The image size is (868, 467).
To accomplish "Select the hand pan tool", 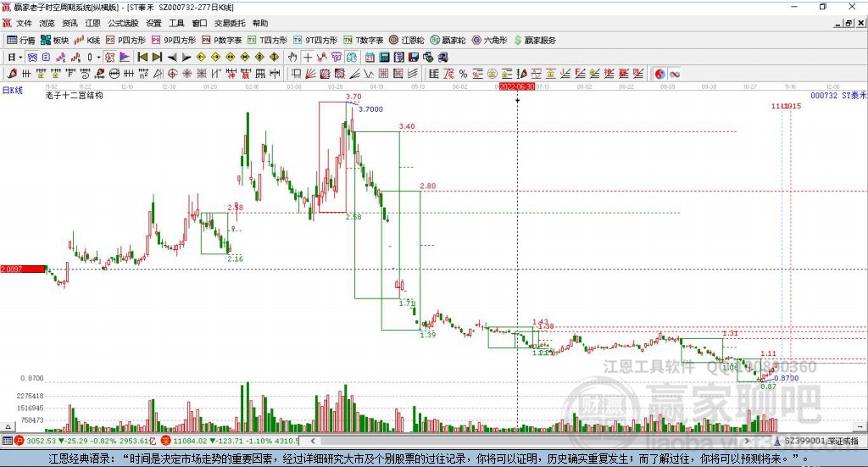I will coord(292,57).
